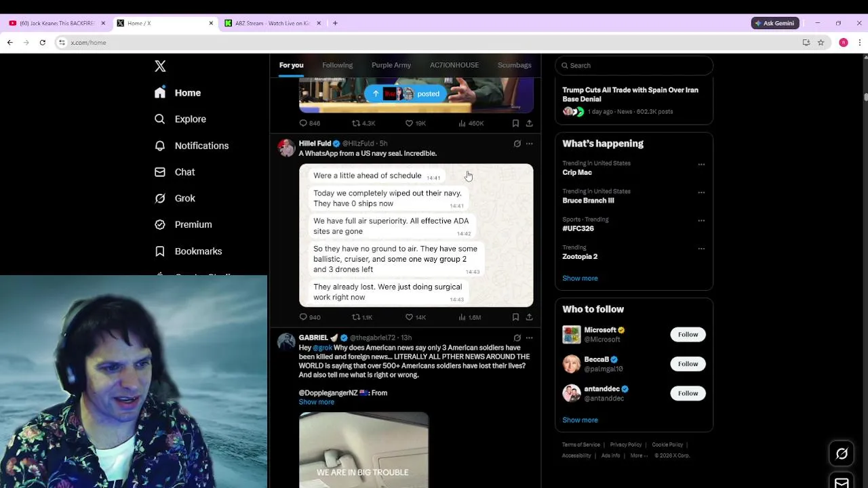Follow the antanddec account
Image resolution: width=868 pixels, height=488 pixels.
click(x=688, y=393)
